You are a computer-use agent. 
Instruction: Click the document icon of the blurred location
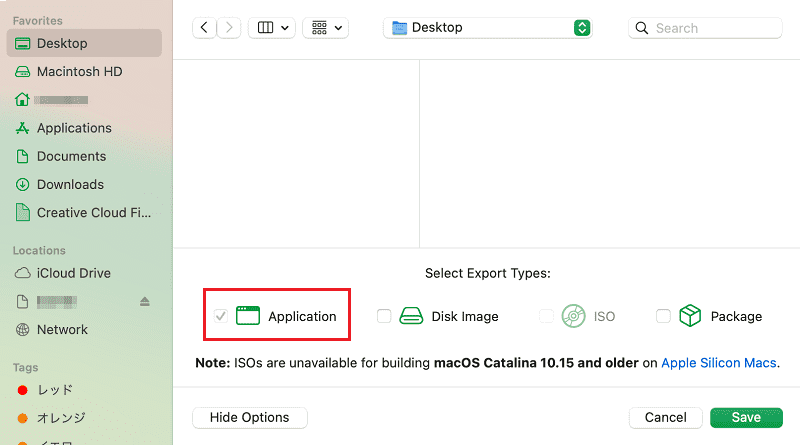pyautogui.click(x=22, y=302)
